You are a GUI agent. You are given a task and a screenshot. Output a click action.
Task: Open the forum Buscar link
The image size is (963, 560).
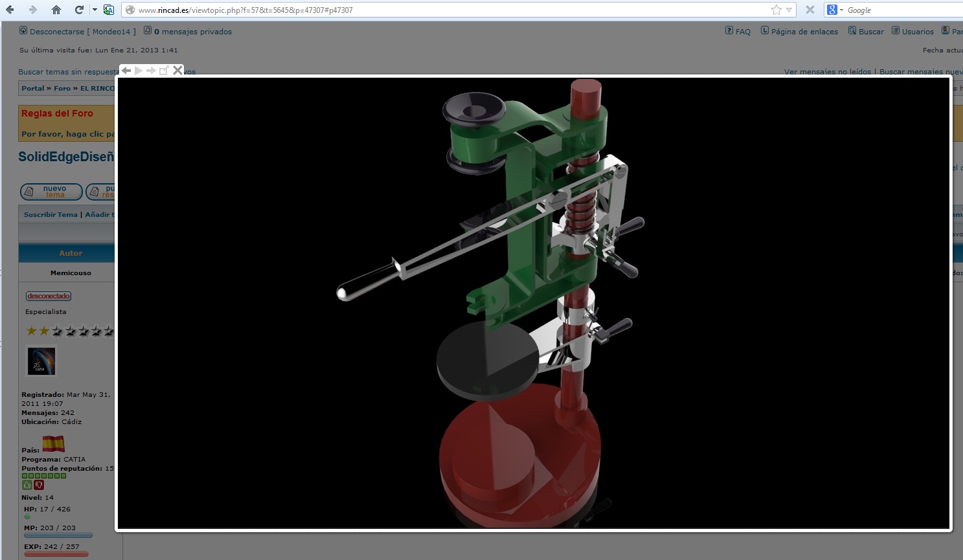(x=871, y=31)
